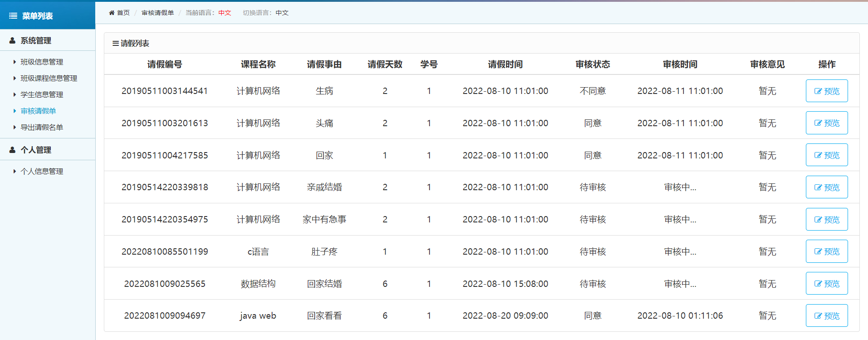Click the 头痛 reason cell

[x=324, y=123]
